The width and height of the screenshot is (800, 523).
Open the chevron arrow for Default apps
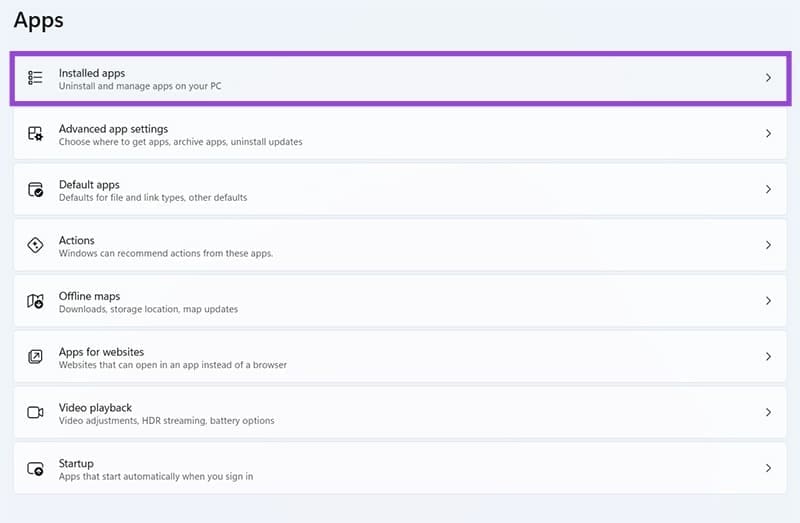point(768,190)
